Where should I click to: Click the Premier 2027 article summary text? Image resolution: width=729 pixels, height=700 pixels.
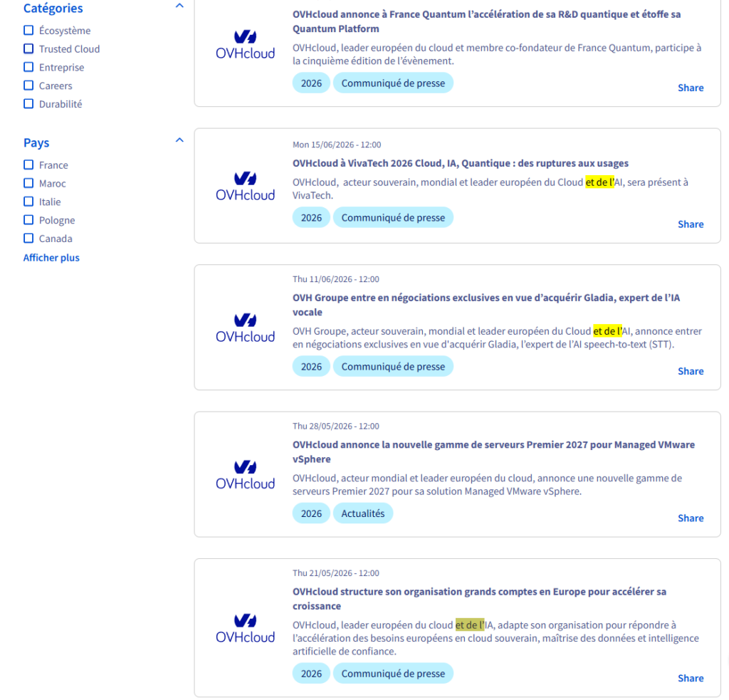pyautogui.click(x=487, y=485)
